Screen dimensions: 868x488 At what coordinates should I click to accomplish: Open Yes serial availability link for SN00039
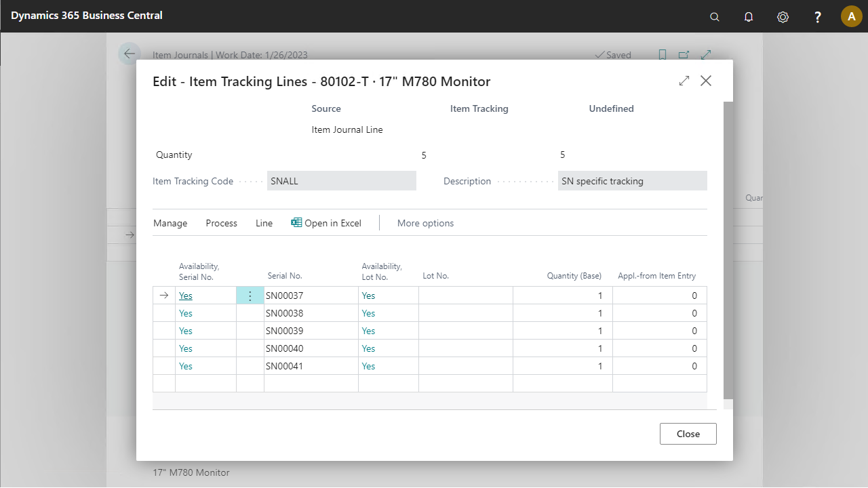186,331
